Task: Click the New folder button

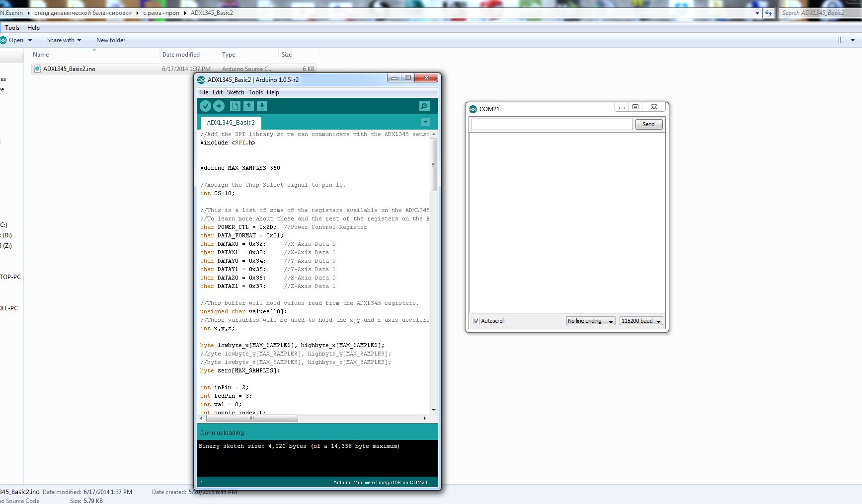Action: pyautogui.click(x=111, y=40)
